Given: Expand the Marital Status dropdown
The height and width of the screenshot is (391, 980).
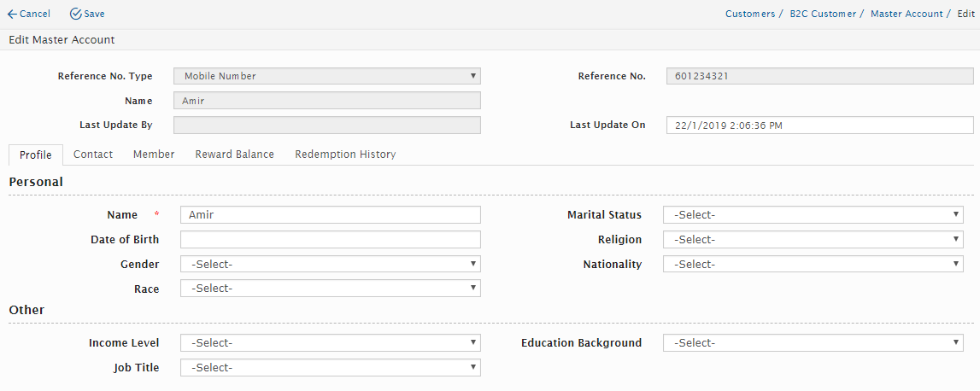Looking at the screenshot, I should pos(813,215).
